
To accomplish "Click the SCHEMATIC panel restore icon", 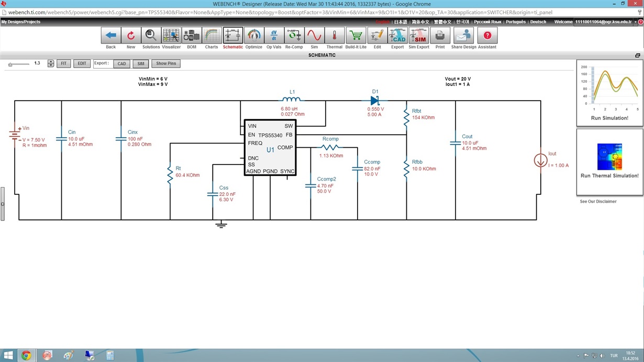I will click(637, 55).
